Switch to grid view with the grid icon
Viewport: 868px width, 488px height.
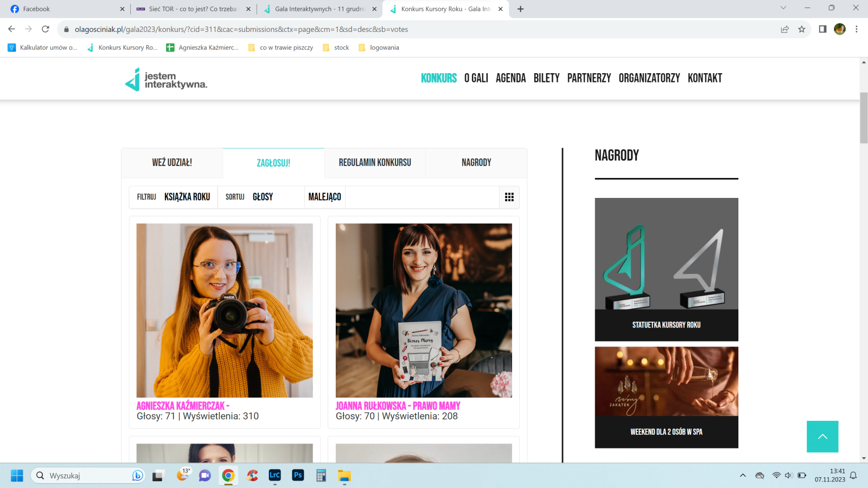tap(509, 197)
